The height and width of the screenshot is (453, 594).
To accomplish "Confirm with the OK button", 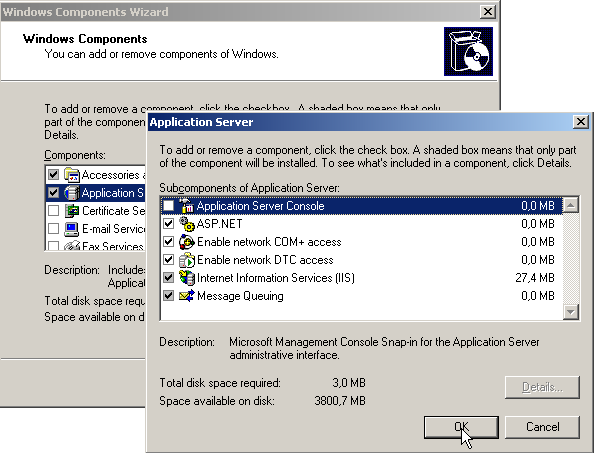I will [461, 427].
